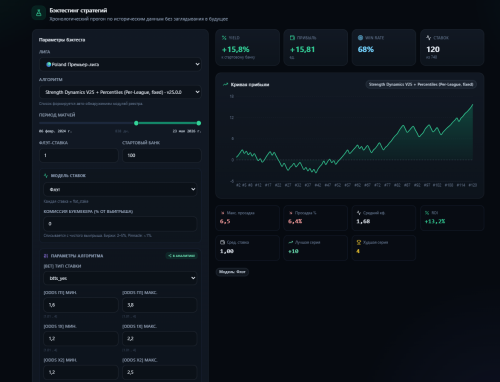Click the Комиссия букмекера input field
Viewport: 500px width, 382px height.
coord(120,224)
